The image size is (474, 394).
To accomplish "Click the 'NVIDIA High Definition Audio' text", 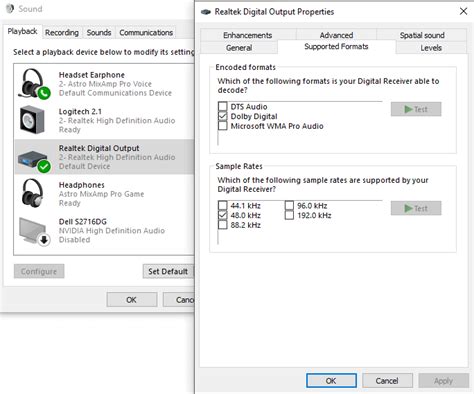I will point(112,230).
